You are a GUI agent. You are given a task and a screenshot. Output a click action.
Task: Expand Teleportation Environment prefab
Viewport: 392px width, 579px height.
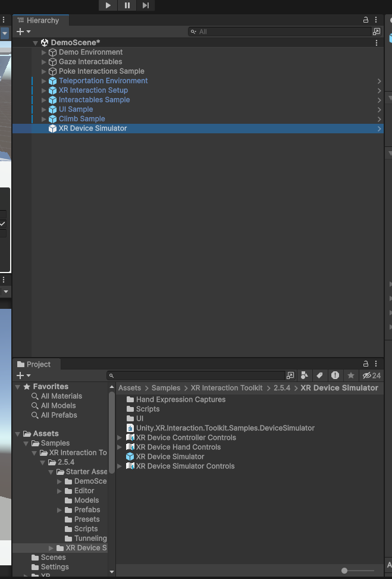pyautogui.click(x=44, y=81)
